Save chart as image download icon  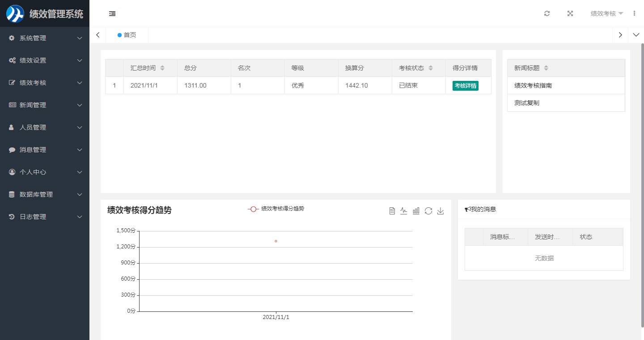440,211
